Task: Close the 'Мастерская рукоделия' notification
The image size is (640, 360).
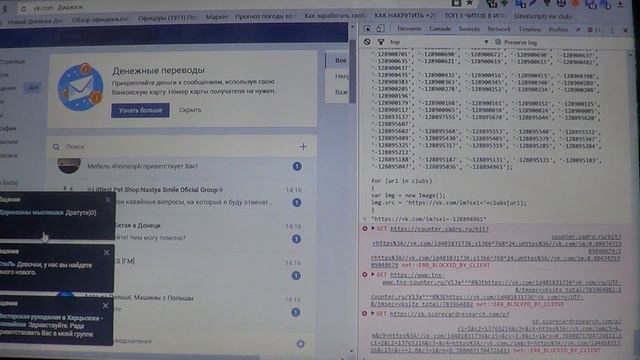Action: 106,305
